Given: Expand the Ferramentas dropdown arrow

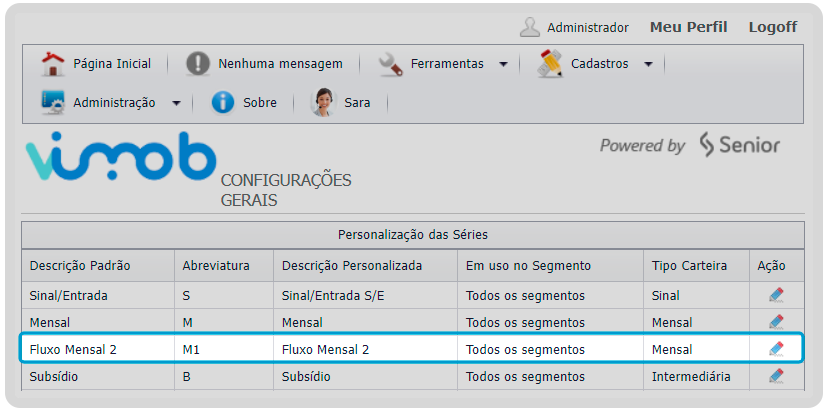Looking at the screenshot, I should click(x=503, y=64).
